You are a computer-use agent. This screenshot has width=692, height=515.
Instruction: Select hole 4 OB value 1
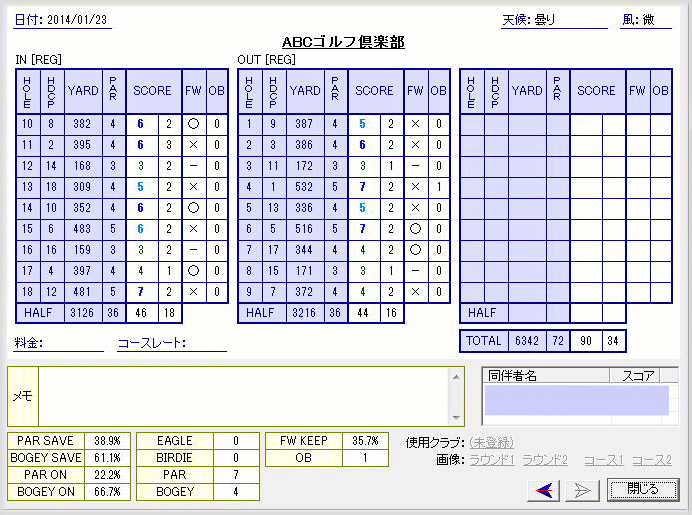pos(439,187)
